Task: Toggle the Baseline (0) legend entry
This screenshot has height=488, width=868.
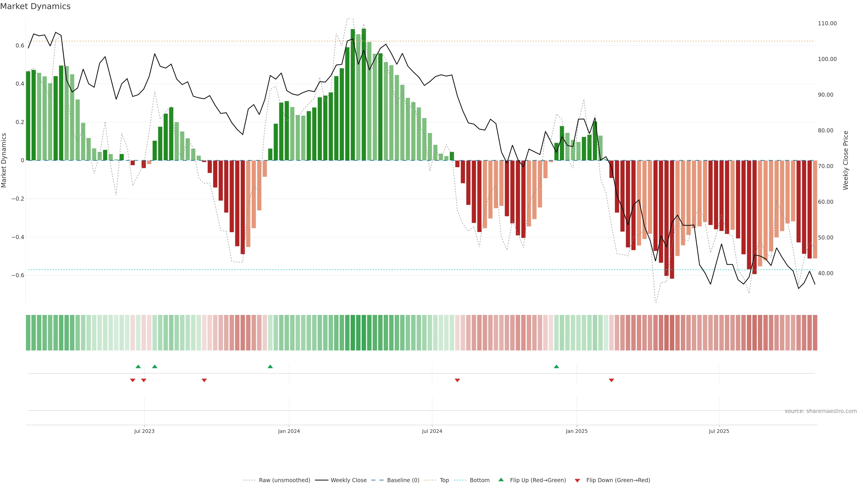Action: 403,480
